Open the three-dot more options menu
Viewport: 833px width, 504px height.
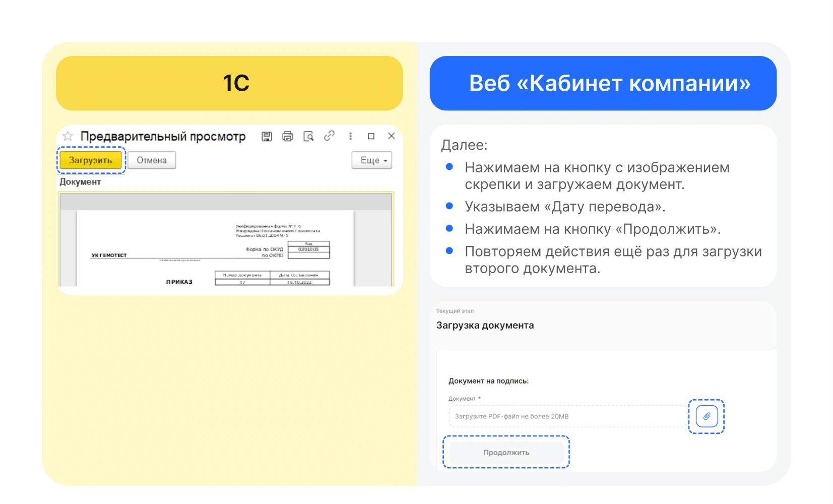pos(351,136)
